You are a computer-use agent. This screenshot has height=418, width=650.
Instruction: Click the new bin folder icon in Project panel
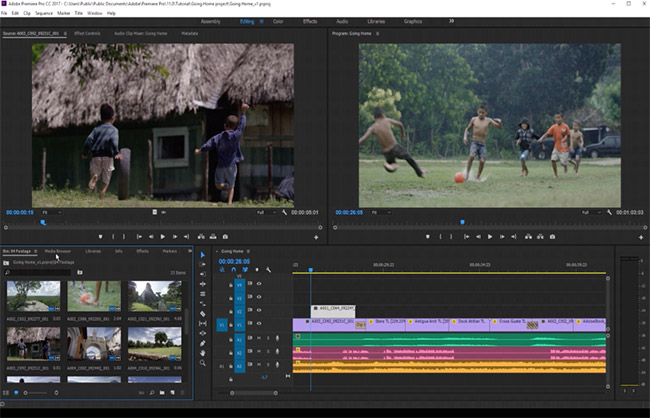[x=161, y=393]
